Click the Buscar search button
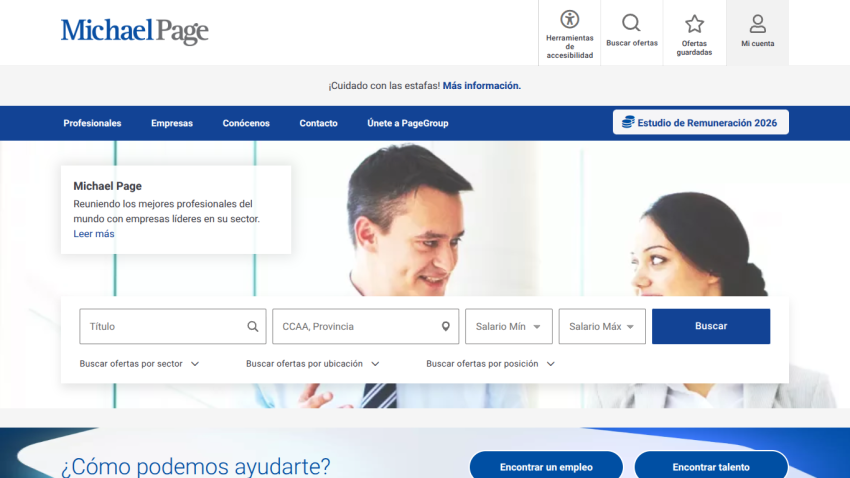The image size is (850, 478). tap(711, 326)
